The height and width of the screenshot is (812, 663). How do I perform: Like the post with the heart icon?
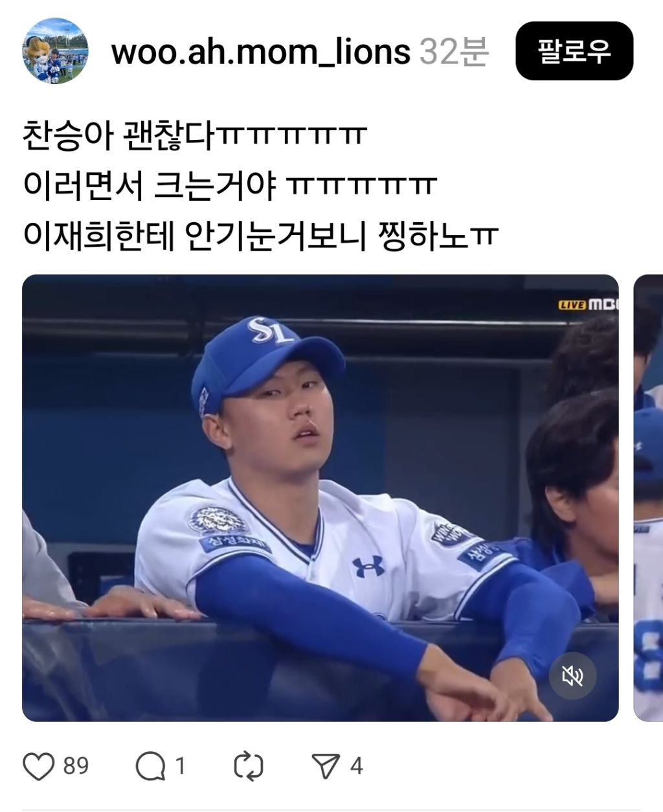coord(38,766)
